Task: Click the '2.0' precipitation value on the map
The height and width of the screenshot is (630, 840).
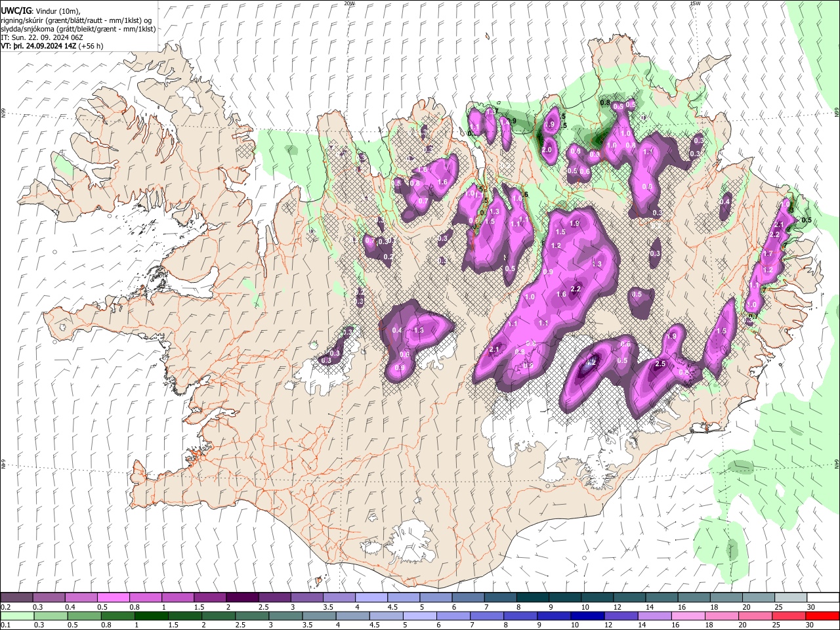Action: click(x=546, y=150)
